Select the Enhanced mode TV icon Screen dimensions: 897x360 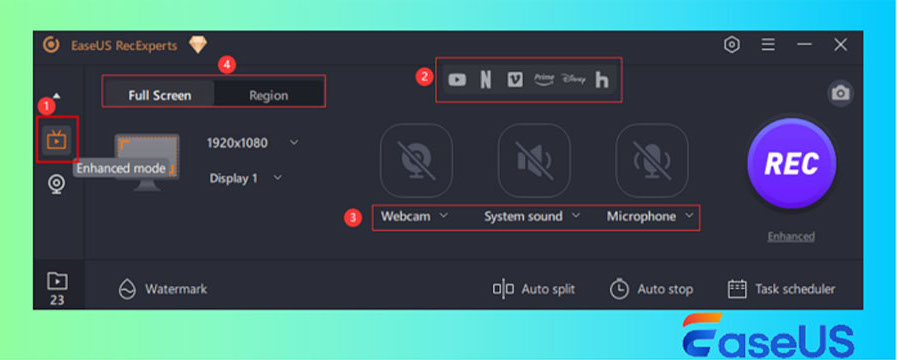pyautogui.click(x=57, y=140)
